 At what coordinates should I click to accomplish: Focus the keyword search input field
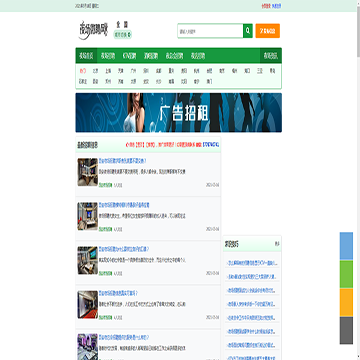(x=210, y=31)
